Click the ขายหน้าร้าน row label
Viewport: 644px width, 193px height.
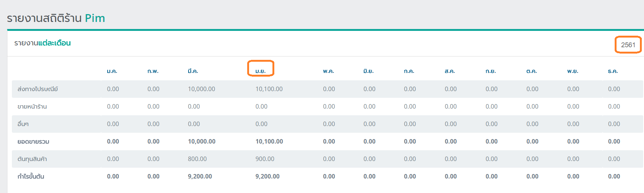click(x=32, y=107)
